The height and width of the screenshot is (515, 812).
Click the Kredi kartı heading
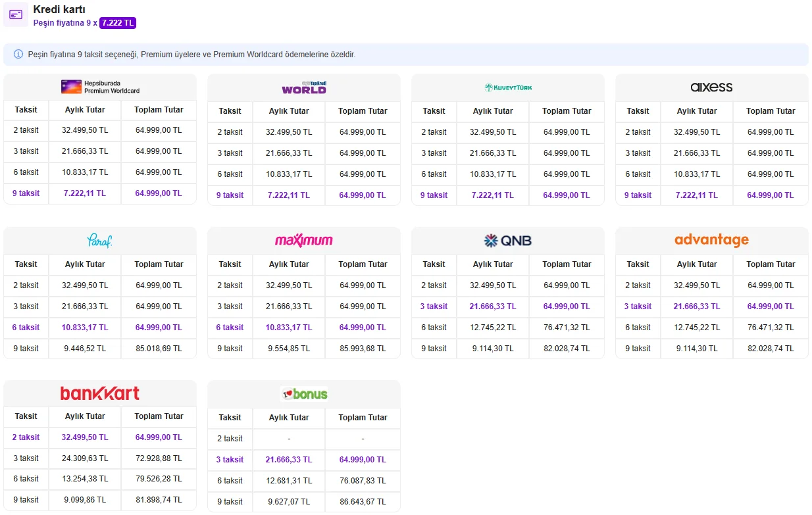pos(59,10)
